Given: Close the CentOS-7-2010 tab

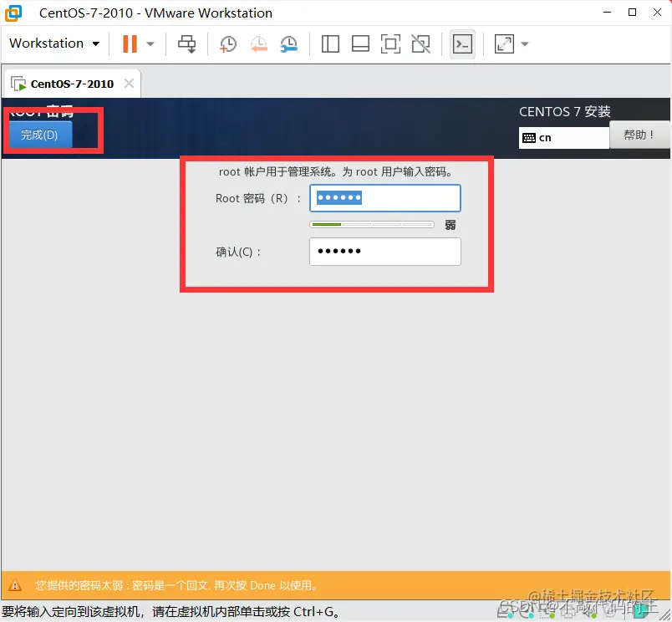Looking at the screenshot, I should click(129, 83).
